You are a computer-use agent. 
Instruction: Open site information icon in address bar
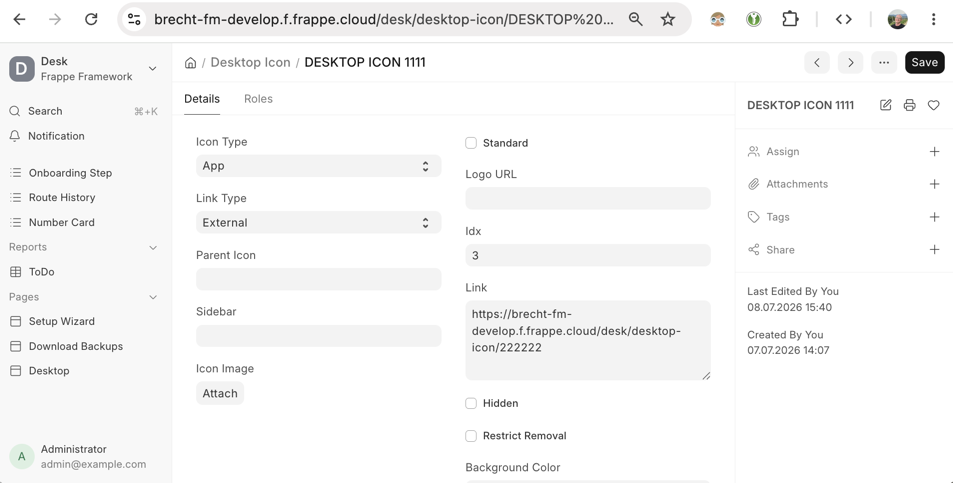[x=134, y=19]
